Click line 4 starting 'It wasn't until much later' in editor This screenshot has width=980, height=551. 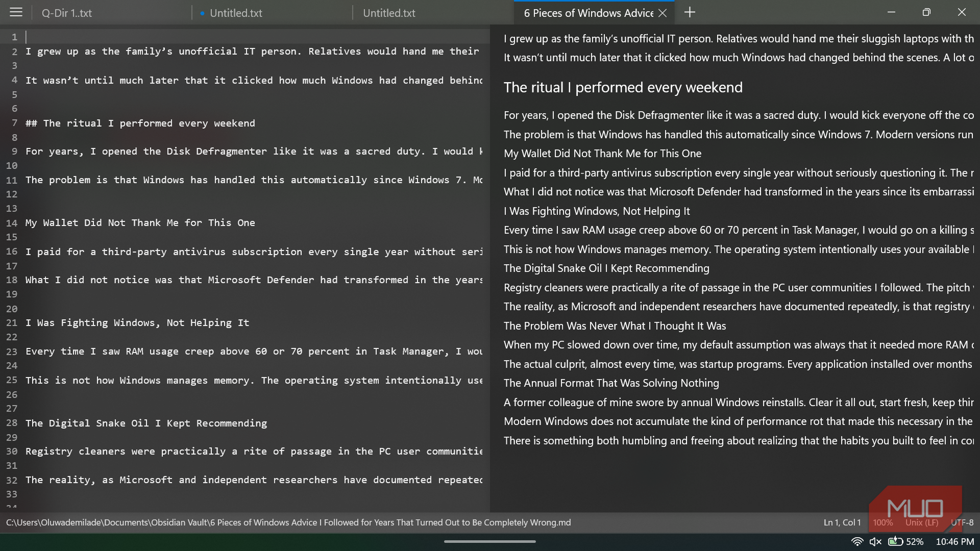[254, 80]
